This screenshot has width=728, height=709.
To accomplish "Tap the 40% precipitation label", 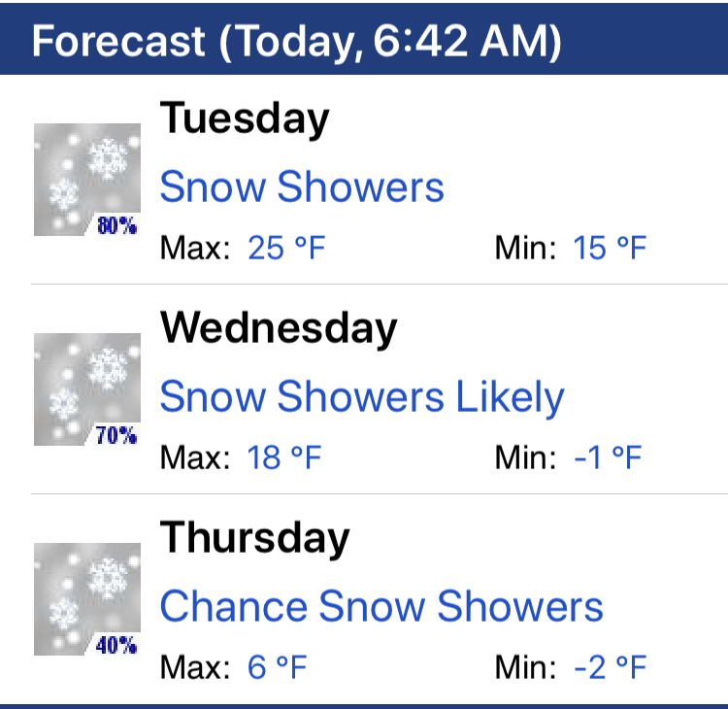I will pos(116,645).
